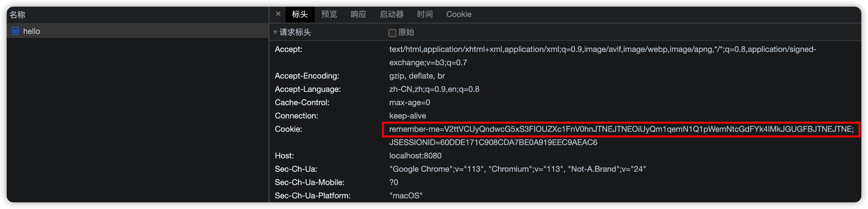Open the Cookie tab
This screenshot has height=209, width=868.
[459, 14]
